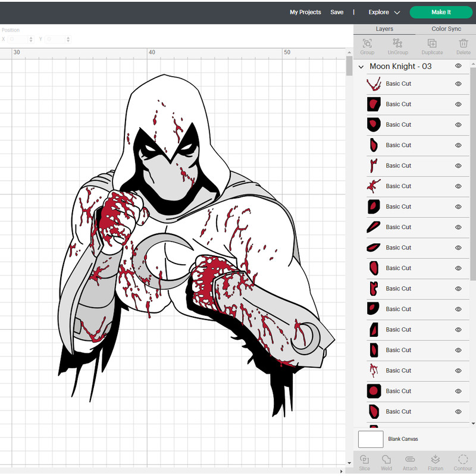This screenshot has width=476, height=476.
Task: Click the Group icon
Action: coord(367,45)
